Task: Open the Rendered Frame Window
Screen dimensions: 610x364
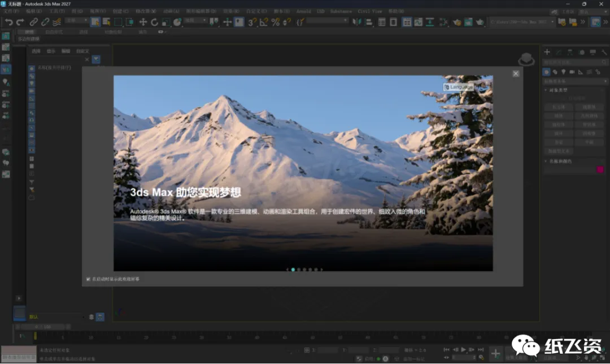Action: click(x=468, y=22)
